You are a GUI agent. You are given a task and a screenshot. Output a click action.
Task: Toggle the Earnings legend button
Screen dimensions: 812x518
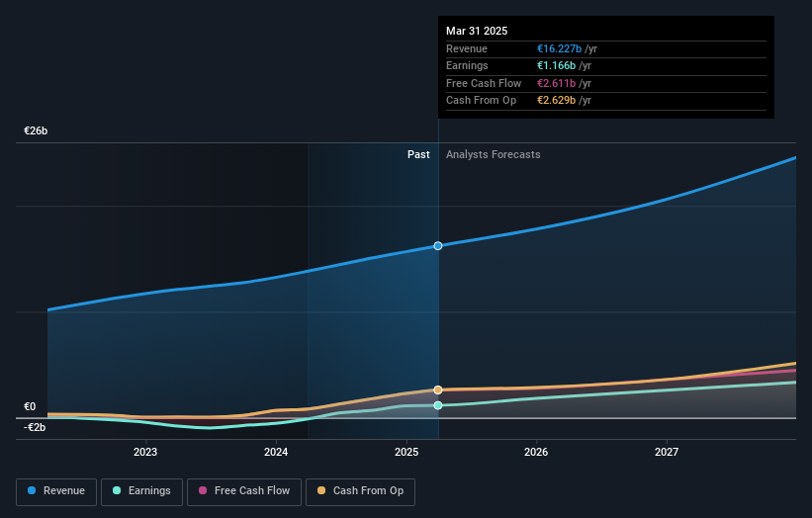click(141, 491)
